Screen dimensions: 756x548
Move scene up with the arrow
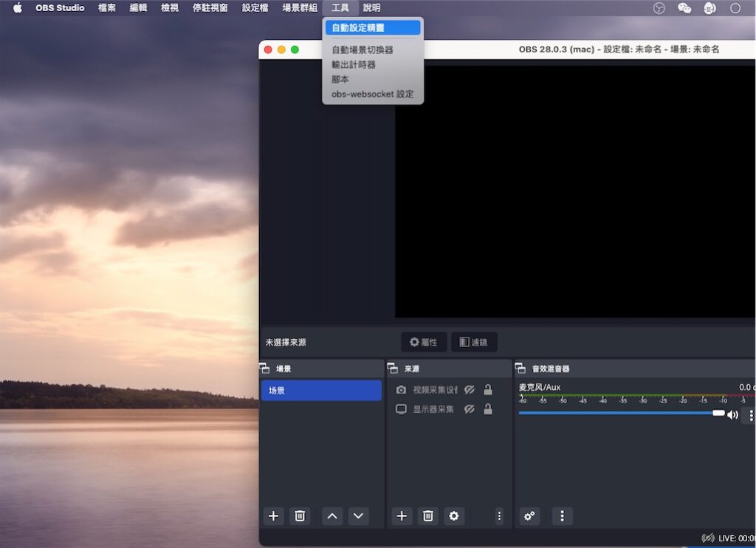332,516
